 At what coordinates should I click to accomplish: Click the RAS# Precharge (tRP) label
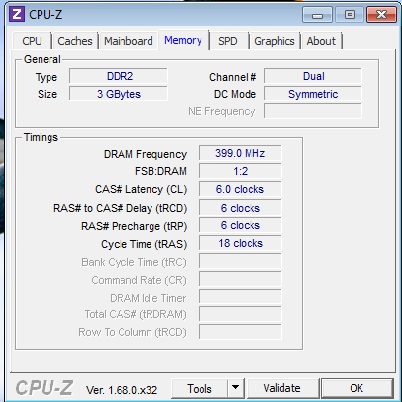pos(134,226)
